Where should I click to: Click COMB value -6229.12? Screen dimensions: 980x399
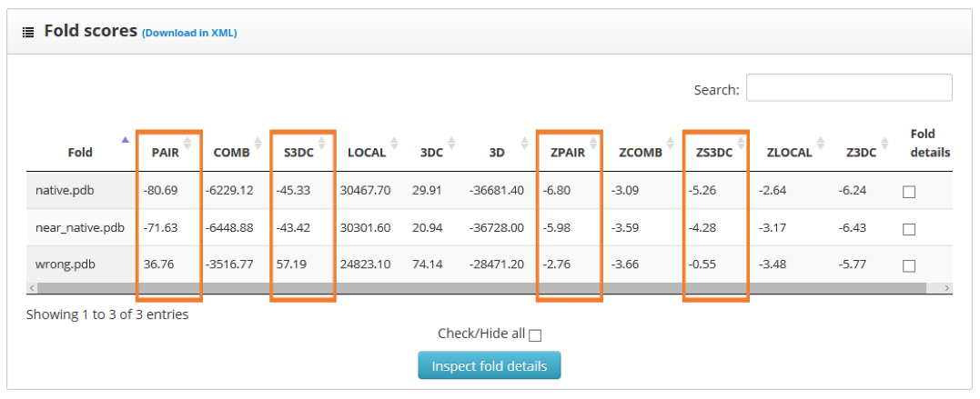[x=229, y=191]
